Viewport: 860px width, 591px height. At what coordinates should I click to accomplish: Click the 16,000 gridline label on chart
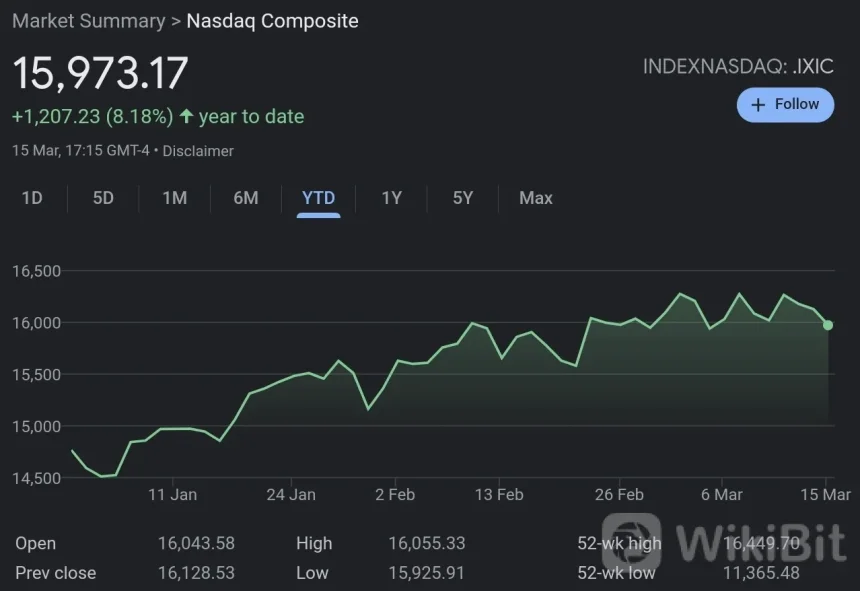click(36, 323)
